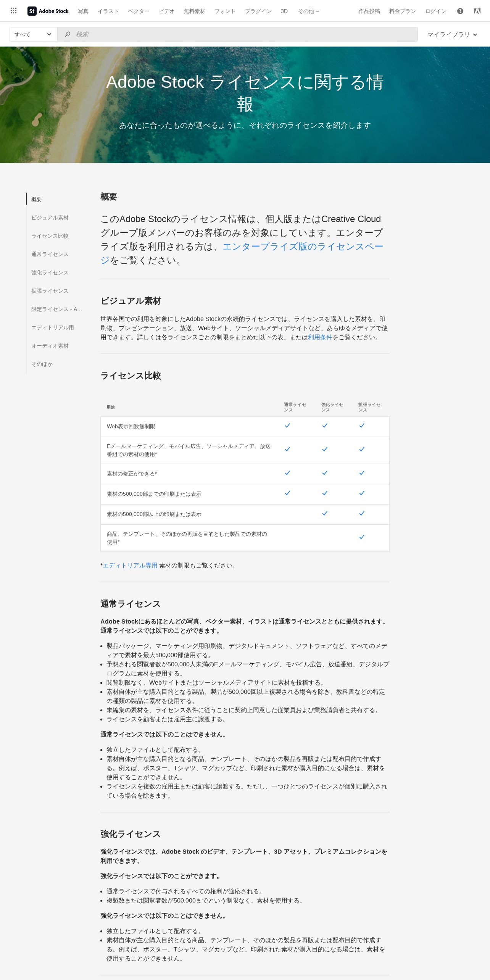The height and width of the screenshot is (980, 490).
Task: Open the エディトリアル専用 link
Action: tap(130, 566)
